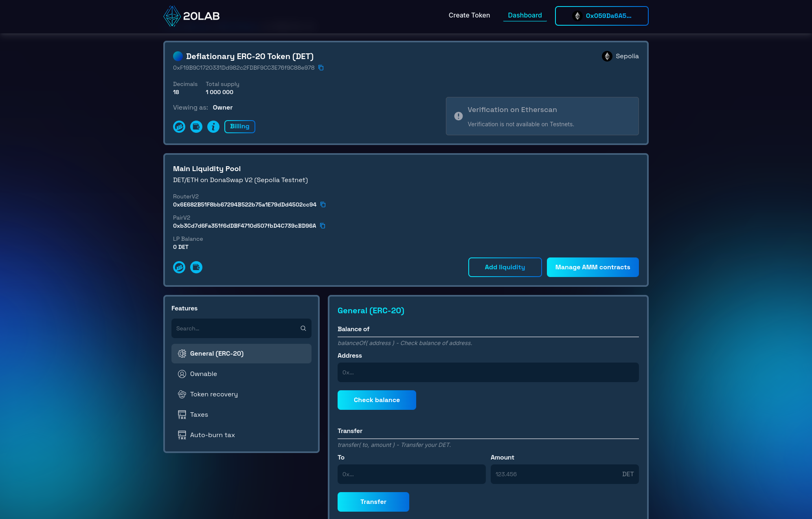The width and height of the screenshot is (812, 519).
Task: Click the Check balance button
Action: [x=377, y=400]
